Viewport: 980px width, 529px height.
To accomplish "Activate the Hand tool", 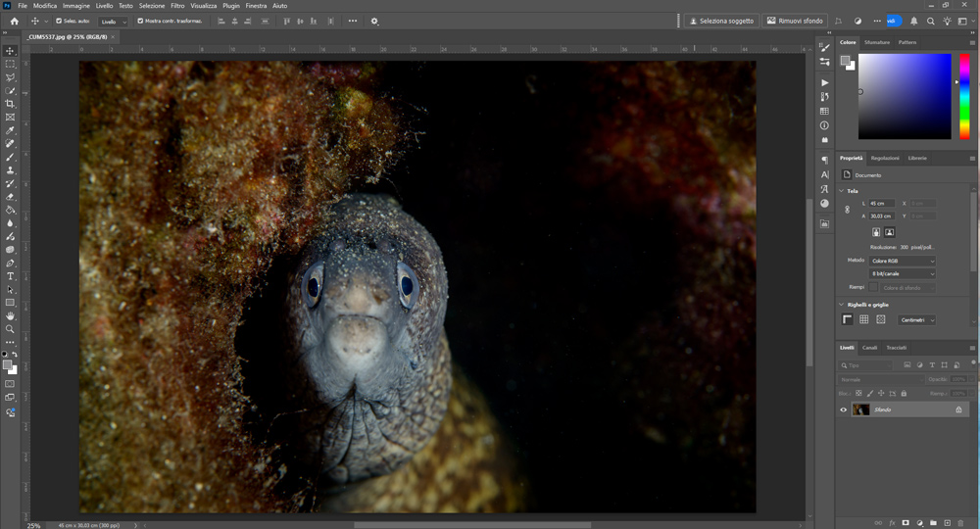I will point(10,315).
